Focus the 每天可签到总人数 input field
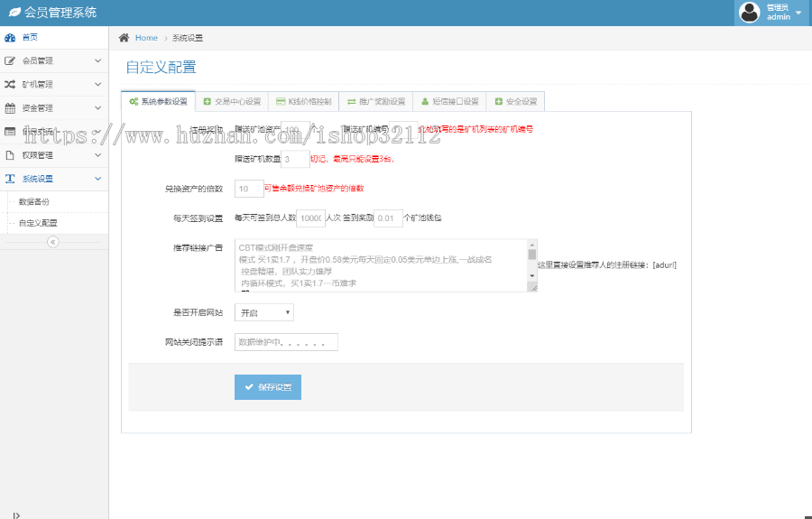Screen dimensions: 812x519 click(310, 218)
